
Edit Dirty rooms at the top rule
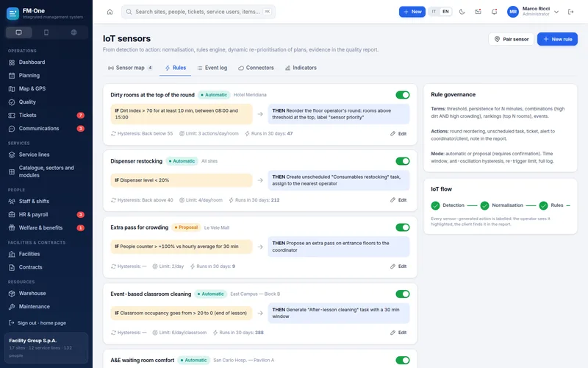(398, 134)
